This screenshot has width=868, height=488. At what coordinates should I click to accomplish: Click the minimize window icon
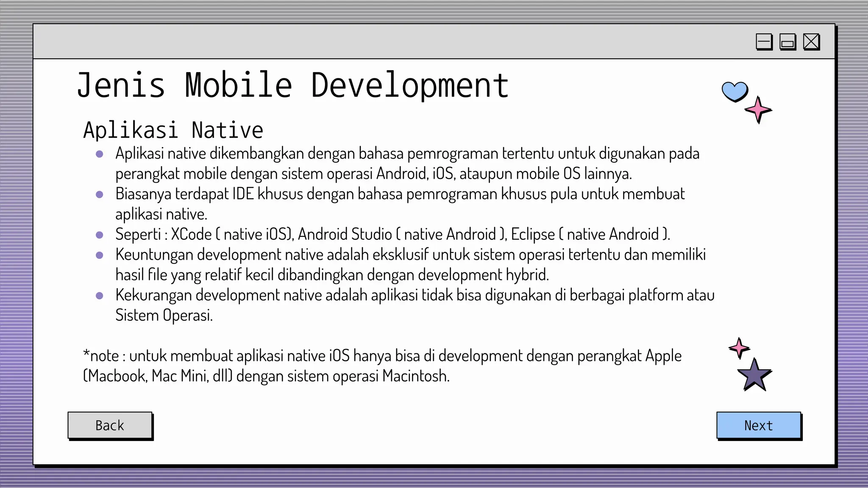coord(764,42)
